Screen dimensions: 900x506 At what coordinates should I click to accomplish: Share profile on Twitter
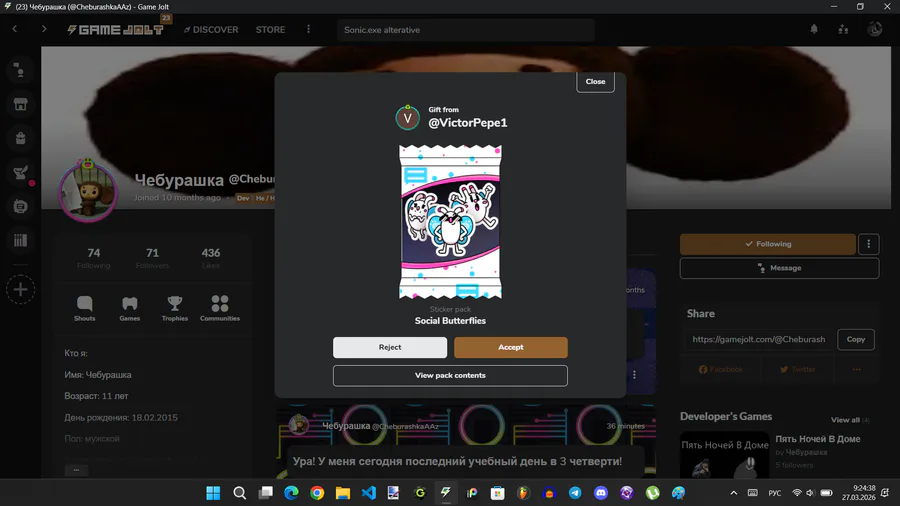click(798, 369)
